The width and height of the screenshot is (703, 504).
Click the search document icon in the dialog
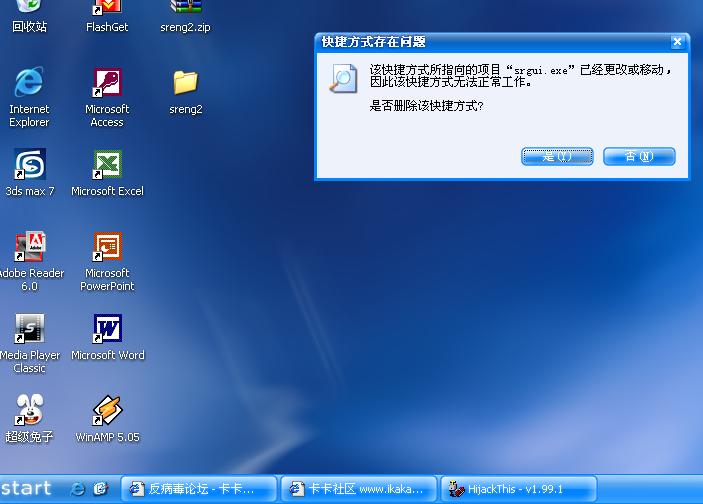(x=343, y=78)
